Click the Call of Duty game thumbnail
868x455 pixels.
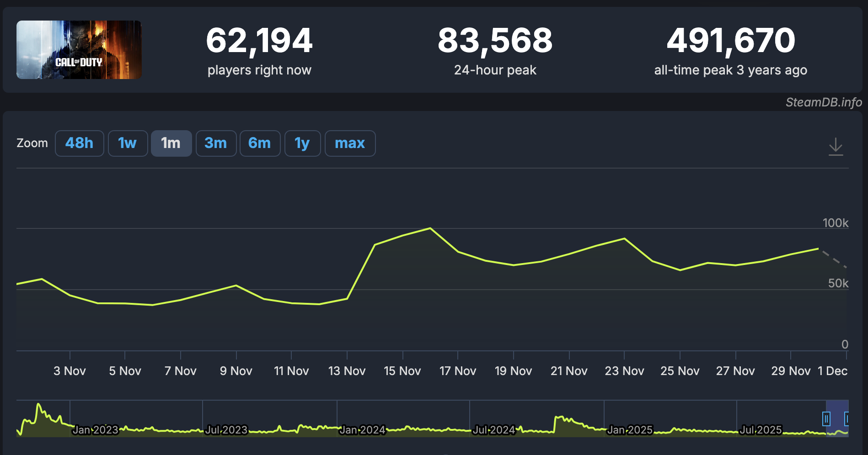79,50
